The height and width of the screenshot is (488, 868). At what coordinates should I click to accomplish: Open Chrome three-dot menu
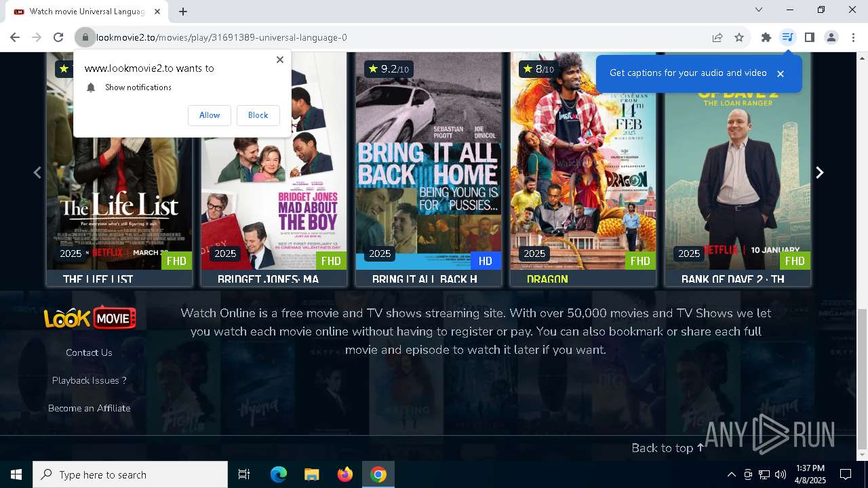pyautogui.click(x=853, y=37)
